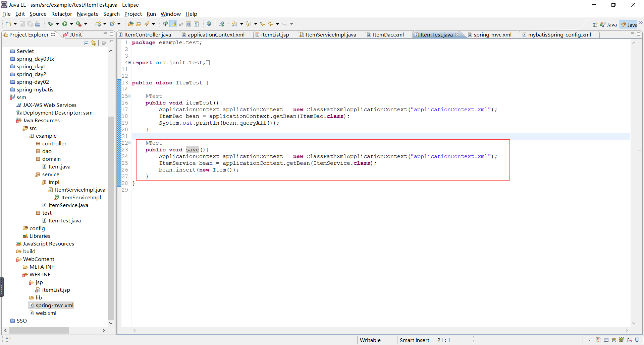644x345 pixels.
Task: Expand folded imports on line 4
Action: click(x=129, y=63)
